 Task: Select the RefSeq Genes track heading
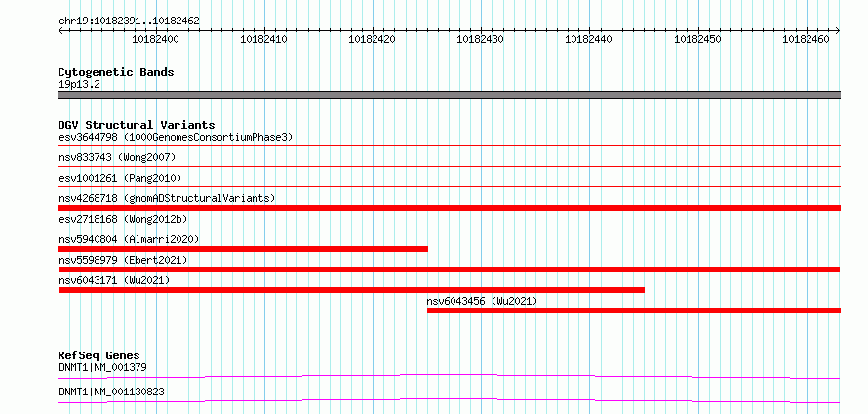point(99,355)
